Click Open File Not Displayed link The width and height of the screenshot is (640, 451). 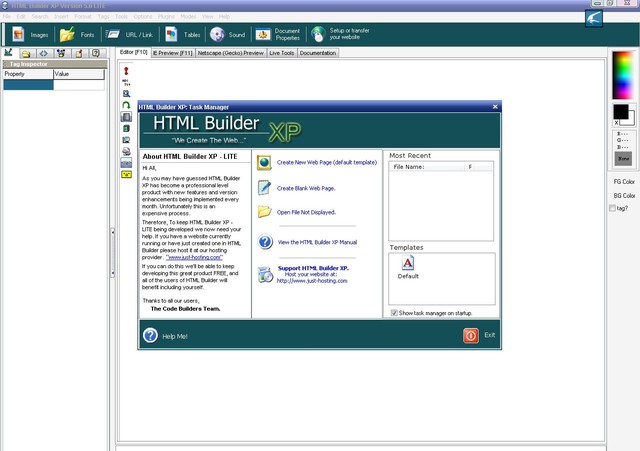pyautogui.click(x=306, y=212)
